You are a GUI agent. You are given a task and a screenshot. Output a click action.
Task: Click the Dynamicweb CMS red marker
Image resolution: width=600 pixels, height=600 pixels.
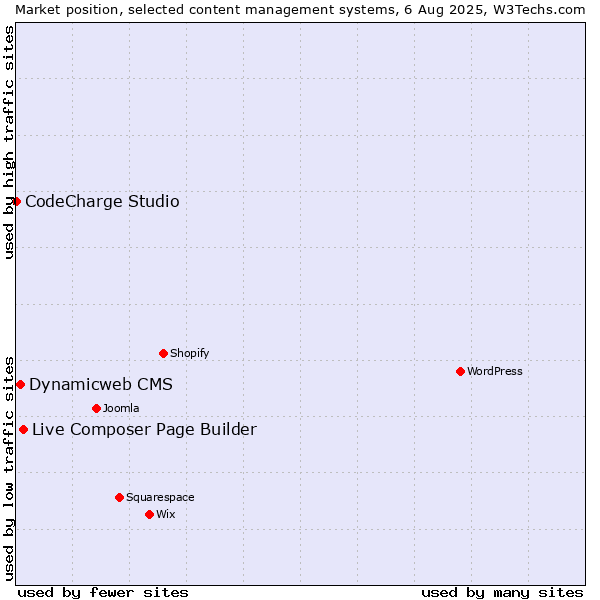[21, 384]
